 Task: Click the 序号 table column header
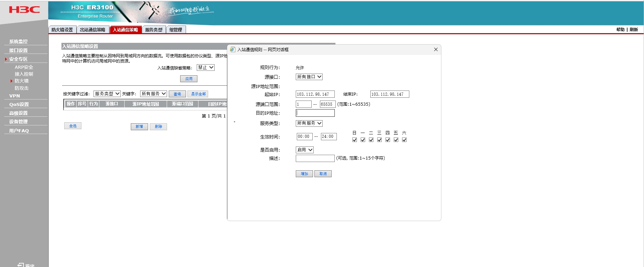[82, 104]
